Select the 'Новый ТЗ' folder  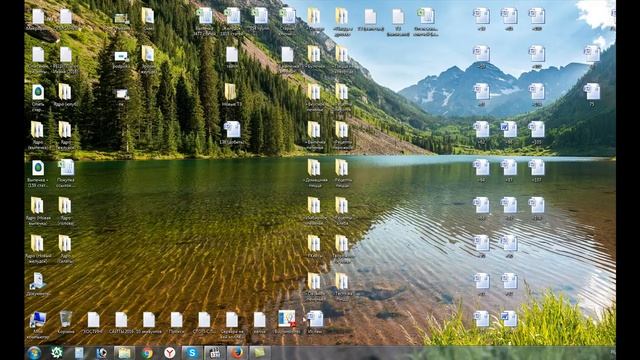coord(231,95)
